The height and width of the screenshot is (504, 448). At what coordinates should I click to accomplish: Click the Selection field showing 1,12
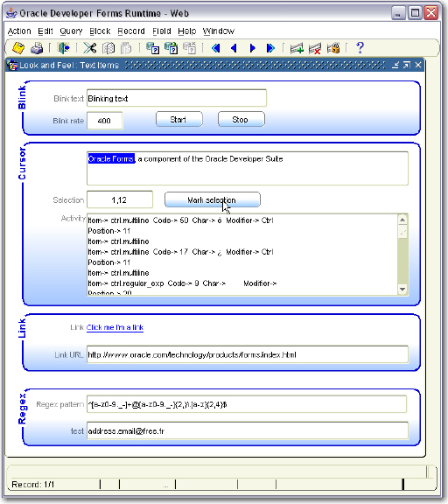coord(120,199)
